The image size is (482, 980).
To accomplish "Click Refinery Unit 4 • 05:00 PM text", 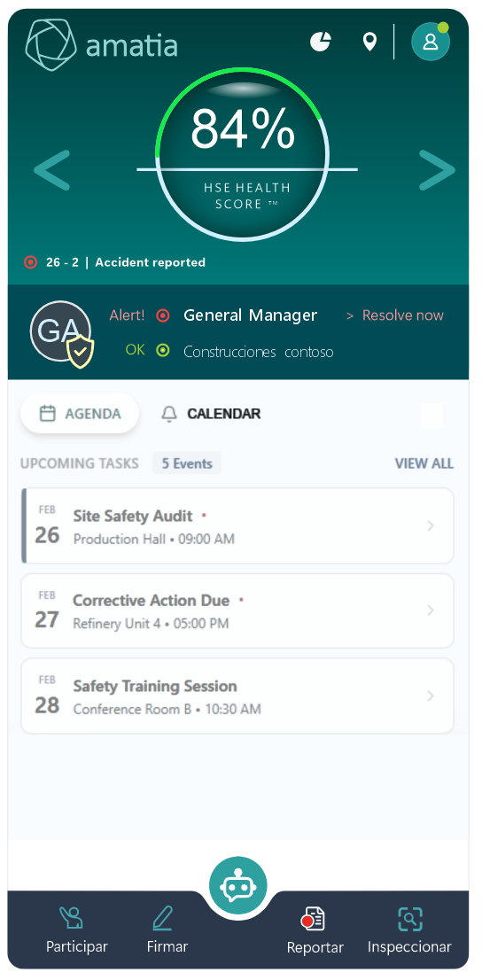I will click(151, 624).
